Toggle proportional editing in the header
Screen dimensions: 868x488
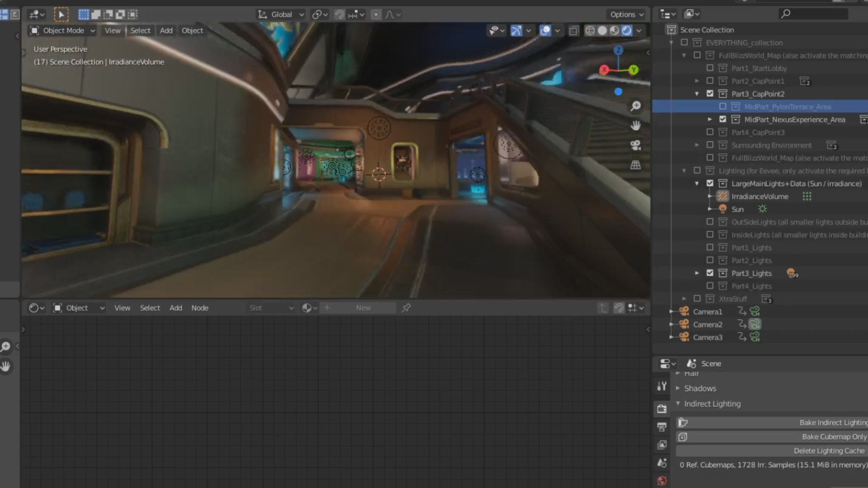tap(376, 14)
